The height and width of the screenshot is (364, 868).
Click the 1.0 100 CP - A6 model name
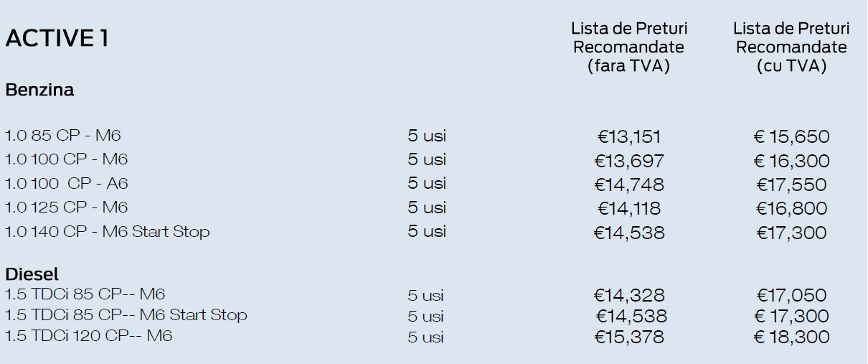66,184
